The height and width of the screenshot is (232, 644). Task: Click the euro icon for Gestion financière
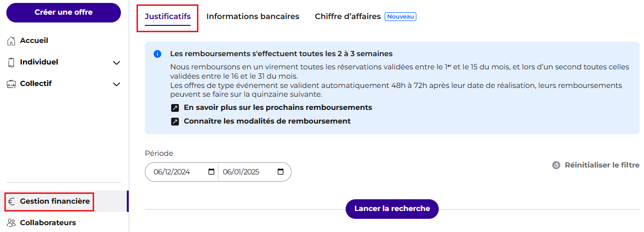tap(12, 201)
